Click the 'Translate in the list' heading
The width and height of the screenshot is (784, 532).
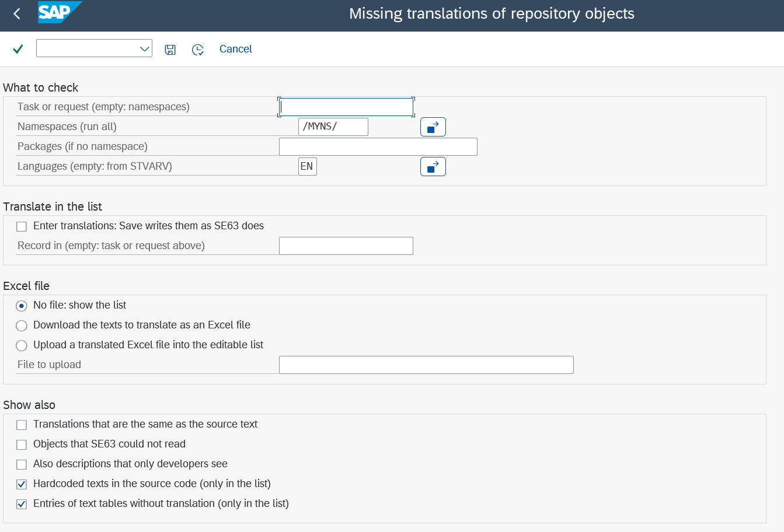tap(53, 206)
